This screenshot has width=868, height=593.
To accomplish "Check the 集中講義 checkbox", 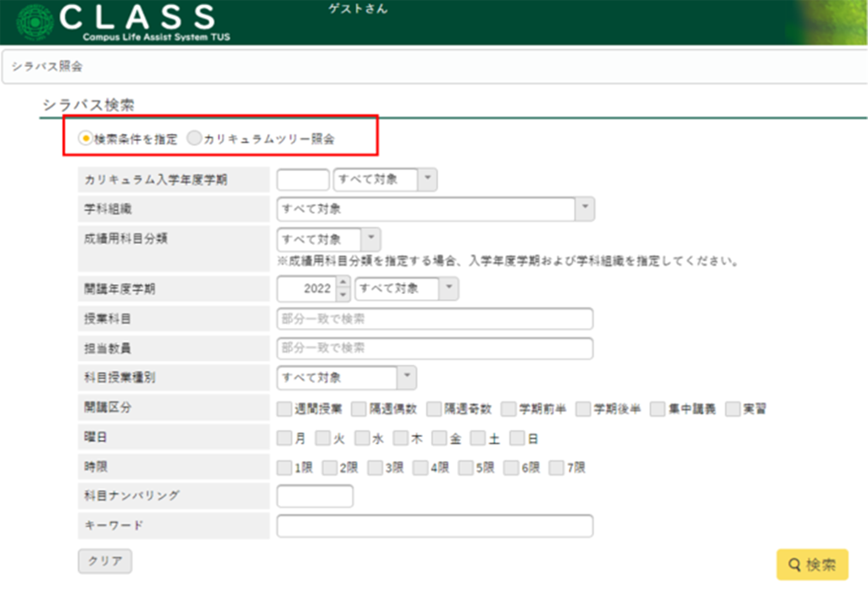I will pyautogui.click(x=658, y=409).
